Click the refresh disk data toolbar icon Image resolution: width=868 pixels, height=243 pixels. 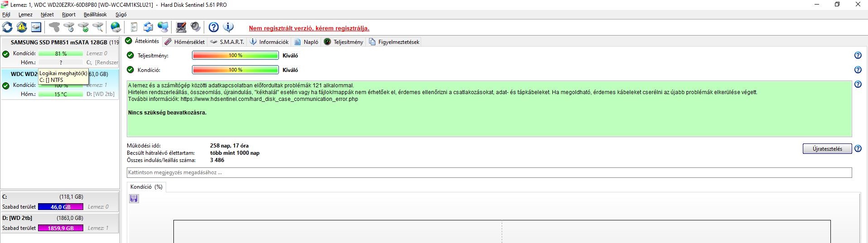[x=7, y=27]
